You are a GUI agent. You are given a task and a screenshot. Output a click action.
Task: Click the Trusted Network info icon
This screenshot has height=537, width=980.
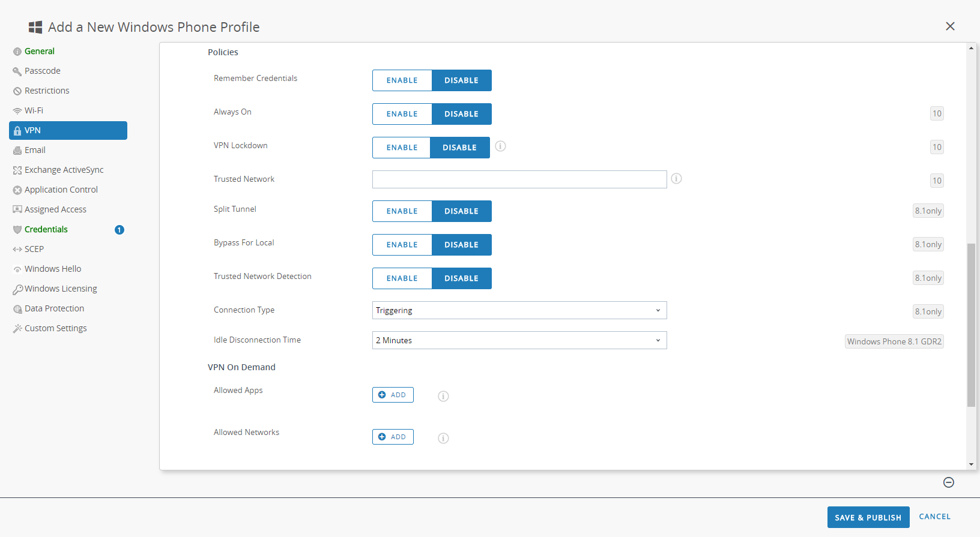[676, 179]
